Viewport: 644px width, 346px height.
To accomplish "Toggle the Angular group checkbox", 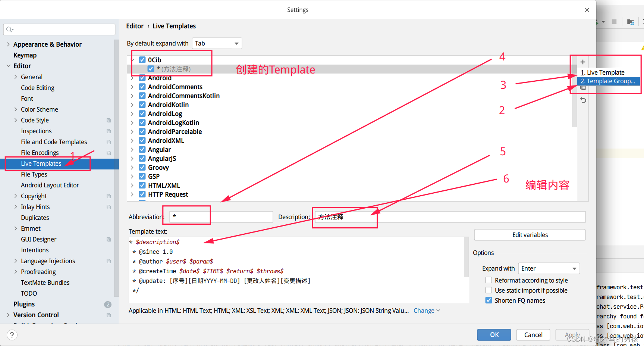I will 142,149.
